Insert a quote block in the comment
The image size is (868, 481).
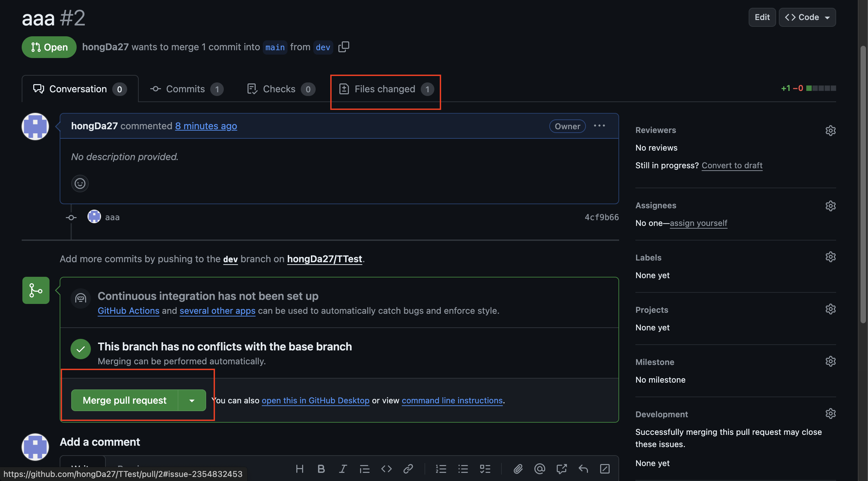[x=364, y=469]
